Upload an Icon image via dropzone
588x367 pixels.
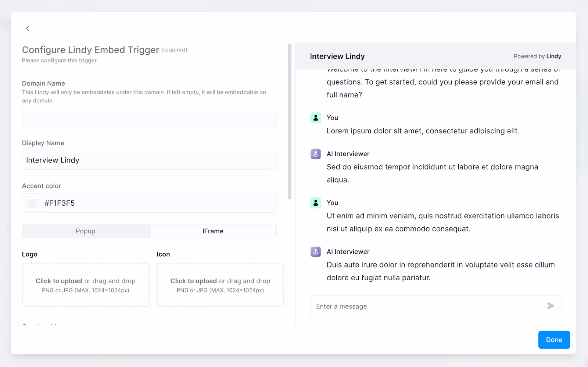pyautogui.click(x=220, y=285)
